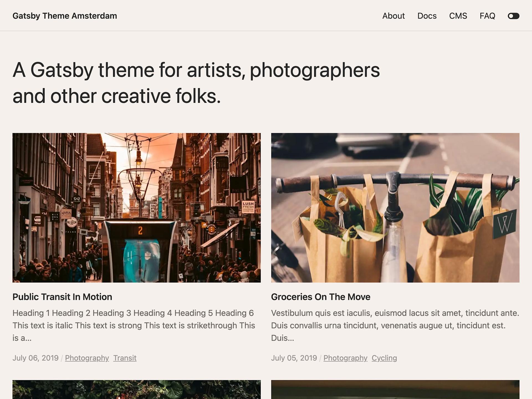Click the Cycling tag link
Viewport: 532px width, 399px height.
click(384, 358)
